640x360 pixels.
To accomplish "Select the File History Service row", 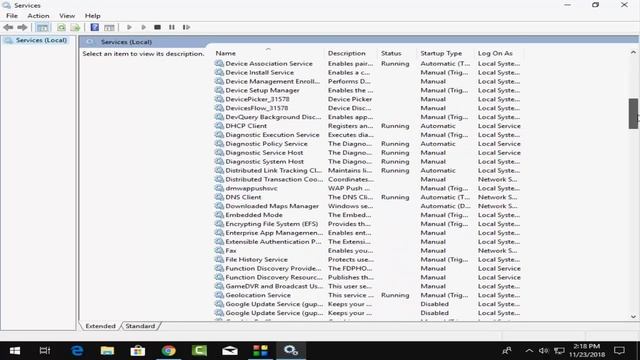I will click(x=367, y=260).
